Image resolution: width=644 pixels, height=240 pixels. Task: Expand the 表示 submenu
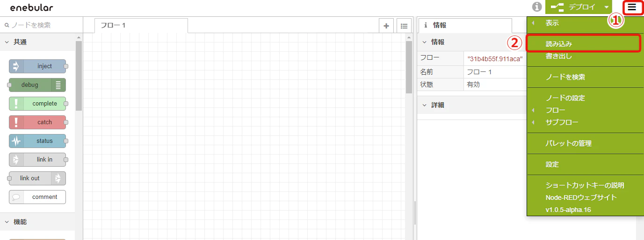coord(585,23)
